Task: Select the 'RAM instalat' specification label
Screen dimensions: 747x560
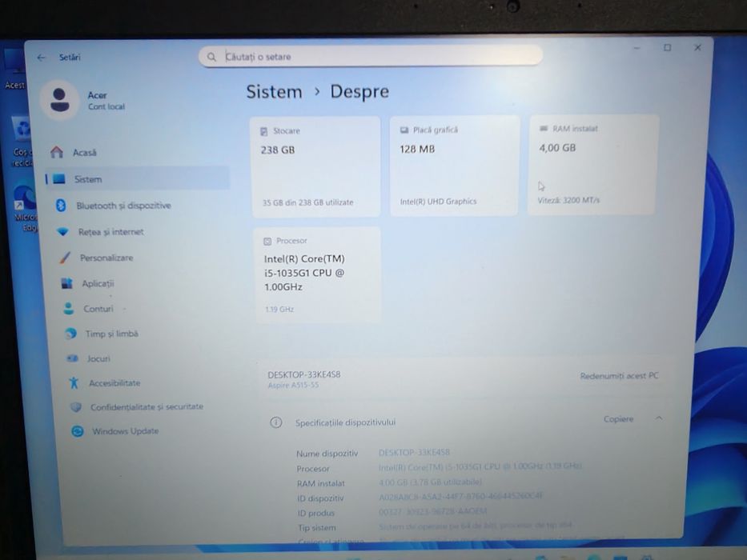Action: (320, 483)
